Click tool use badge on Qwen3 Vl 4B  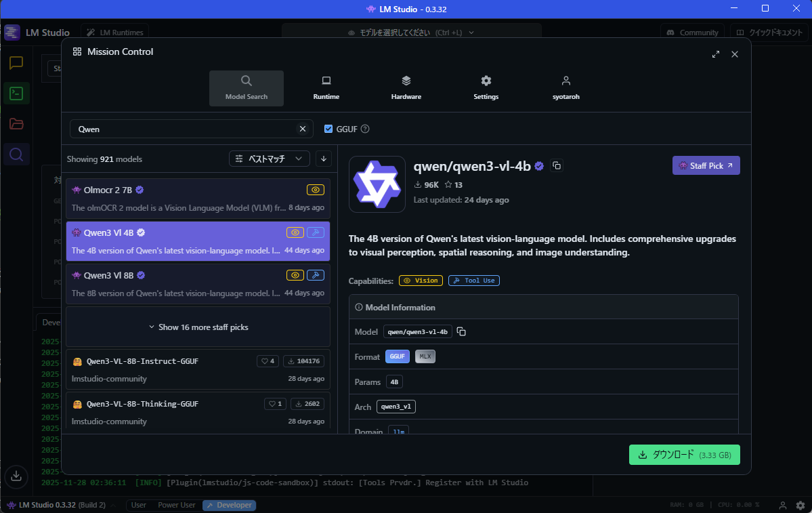pyautogui.click(x=316, y=232)
